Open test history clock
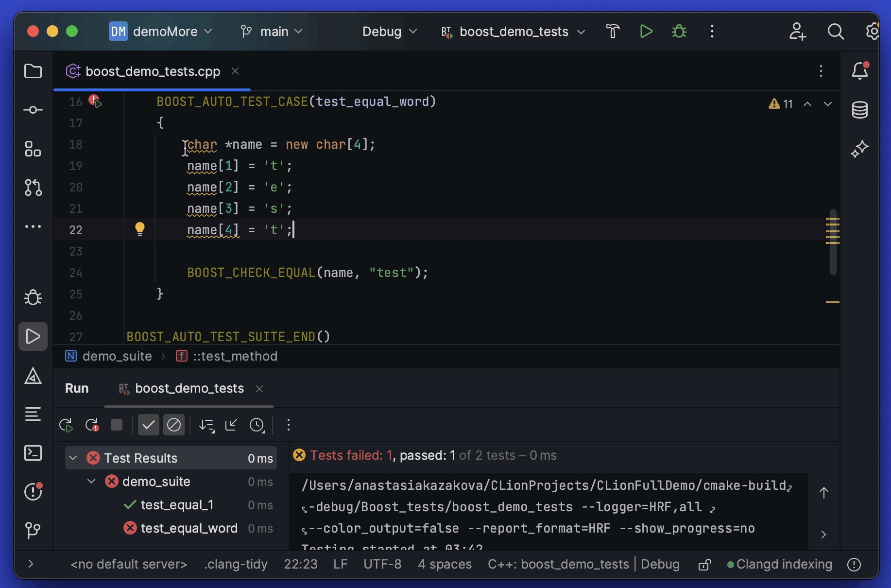 pyautogui.click(x=257, y=425)
